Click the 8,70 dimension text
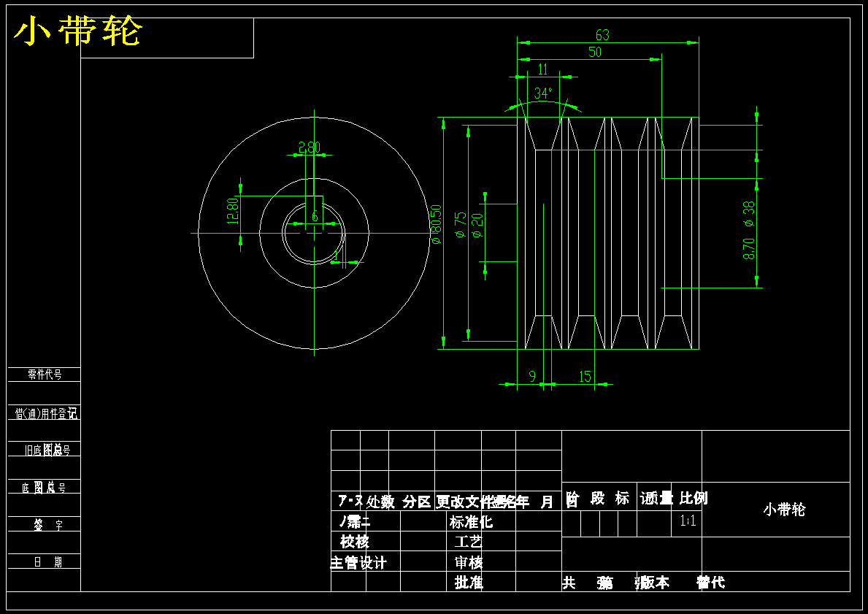This screenshot has width=868, height=614. click(x=748, y=248)
